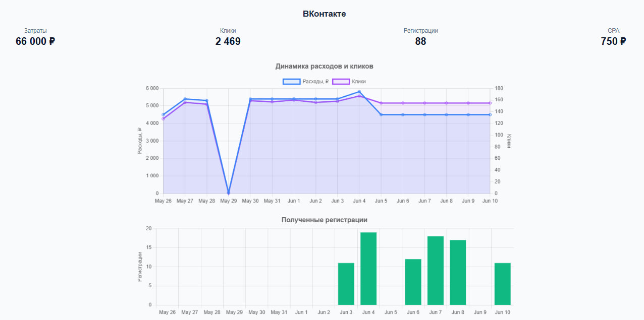Click the Полученные регистрации chart title
The height and width of the screenshot is (320, 644).
pyautogui.click(x=324, y=220)
